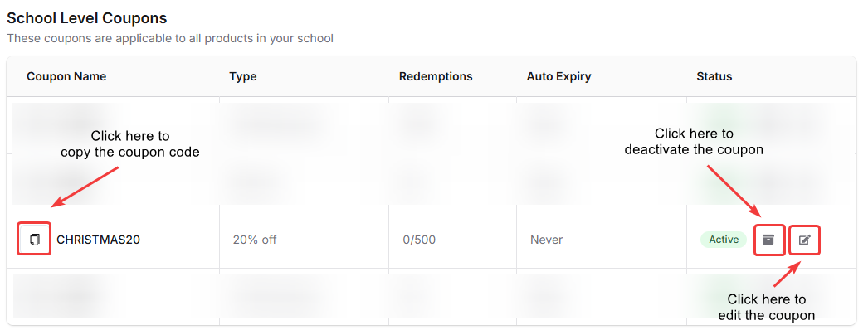This screenshot has height=335, width=868.
Task: Select the CHRISTMAS20 coupon name text
Action: point(98,240)
